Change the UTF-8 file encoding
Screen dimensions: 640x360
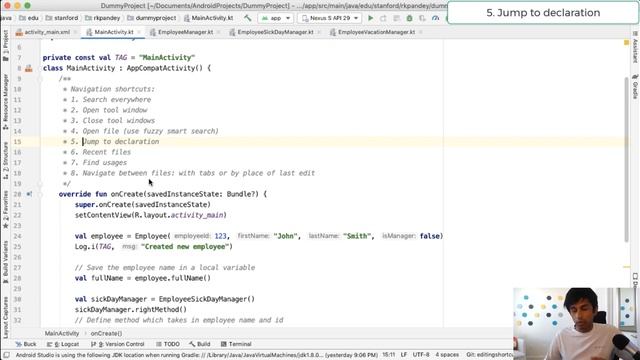pos(421,355)
